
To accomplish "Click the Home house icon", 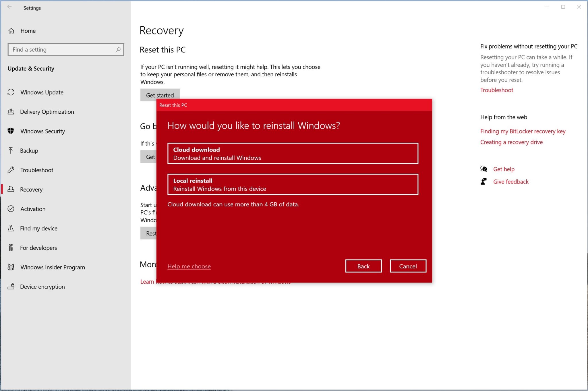I will 11,31.
